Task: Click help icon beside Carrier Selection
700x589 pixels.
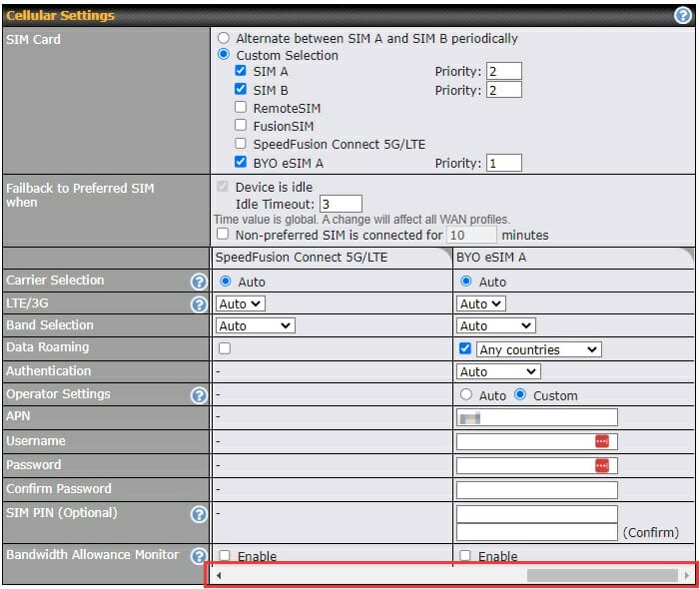Action: click(199, 282)
